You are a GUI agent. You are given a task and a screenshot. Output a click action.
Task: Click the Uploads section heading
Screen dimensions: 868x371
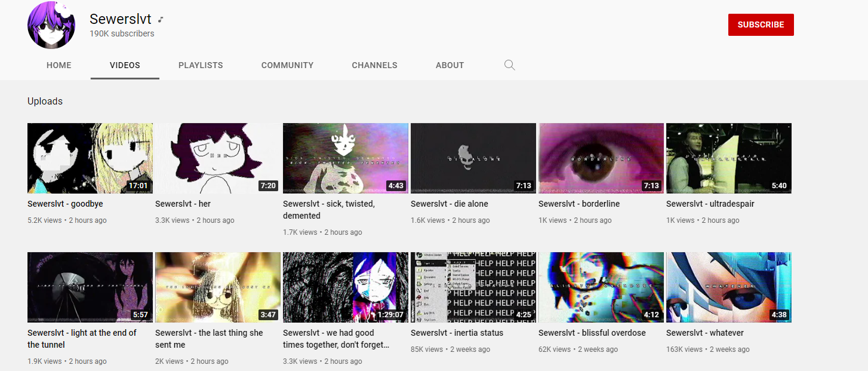45,102
